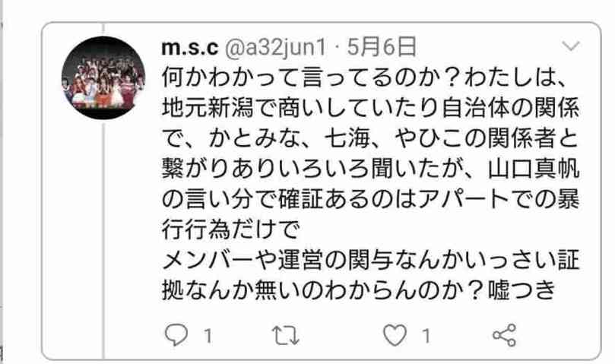
Task: Open the @a32jun1 handle link
Action: point(275,47)
